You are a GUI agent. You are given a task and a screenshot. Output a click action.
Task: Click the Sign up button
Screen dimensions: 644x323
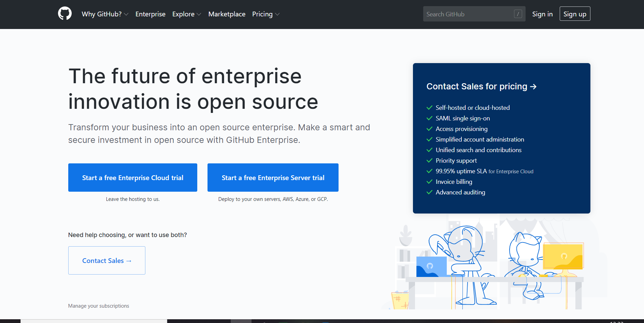pos(575,14)
